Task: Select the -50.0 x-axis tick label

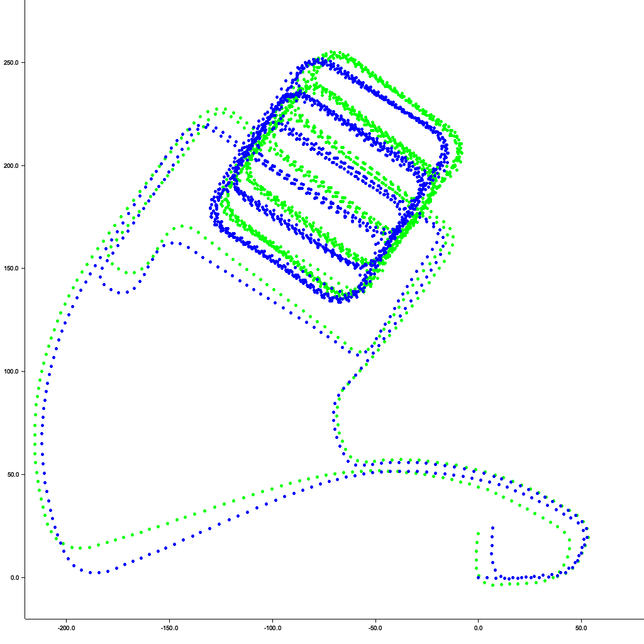Action: 375,628
